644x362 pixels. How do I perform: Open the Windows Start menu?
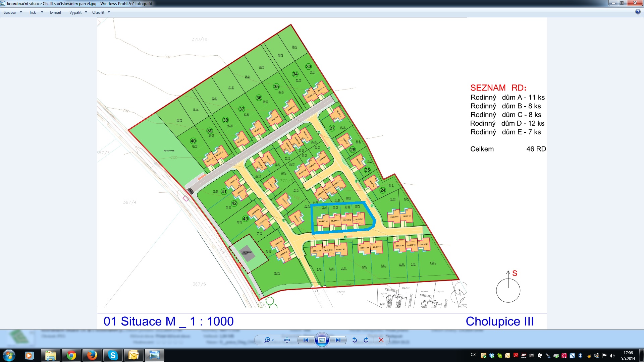coord(9,355)
